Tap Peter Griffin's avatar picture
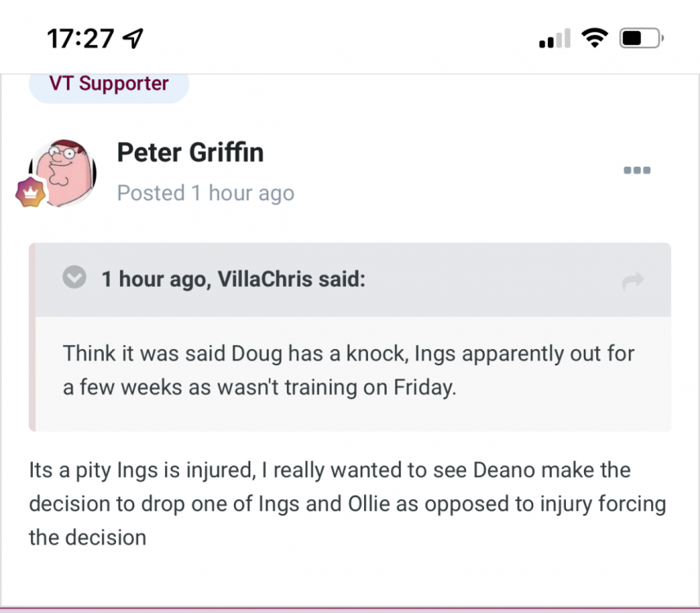Viewport: 700px width, 613px height. [x=64, y=172]
